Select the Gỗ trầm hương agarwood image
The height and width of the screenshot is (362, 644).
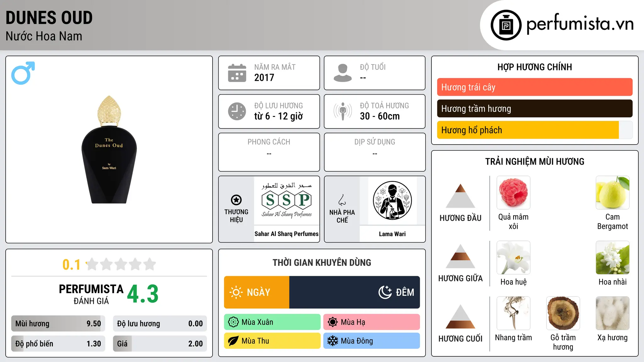(x=563, y=313)
